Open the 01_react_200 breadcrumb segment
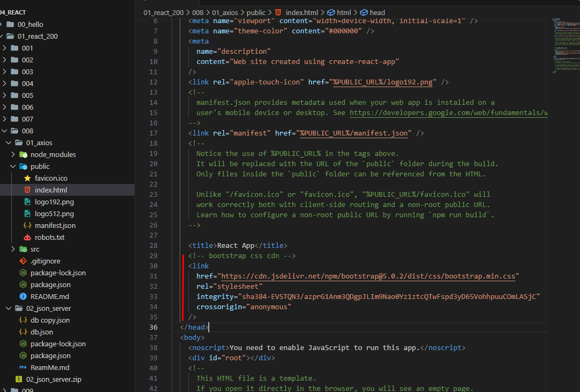Screen dimensions: 580x392 click(164, 12)
